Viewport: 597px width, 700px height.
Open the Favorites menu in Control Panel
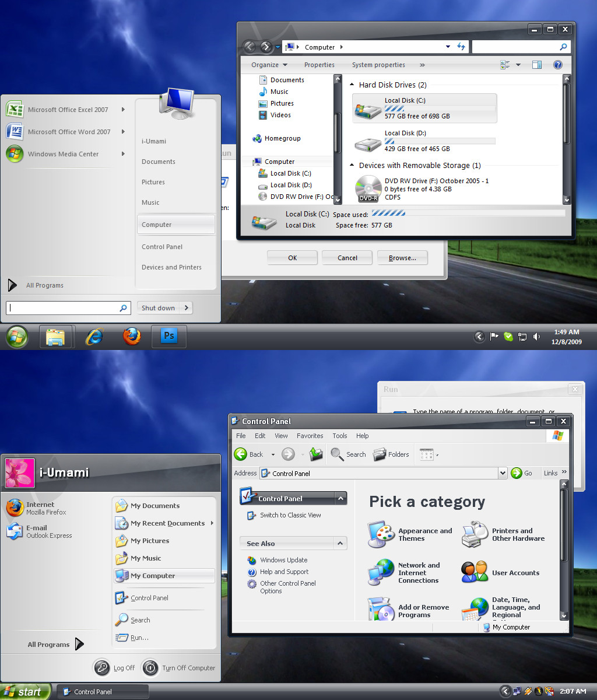coord(310,436)
